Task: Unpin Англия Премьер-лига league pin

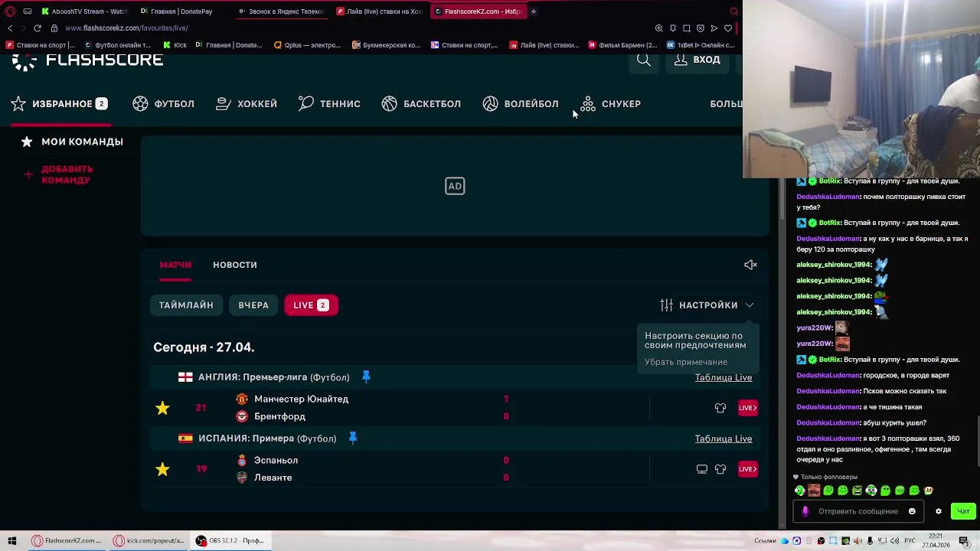Action: [x=366, y=377]
